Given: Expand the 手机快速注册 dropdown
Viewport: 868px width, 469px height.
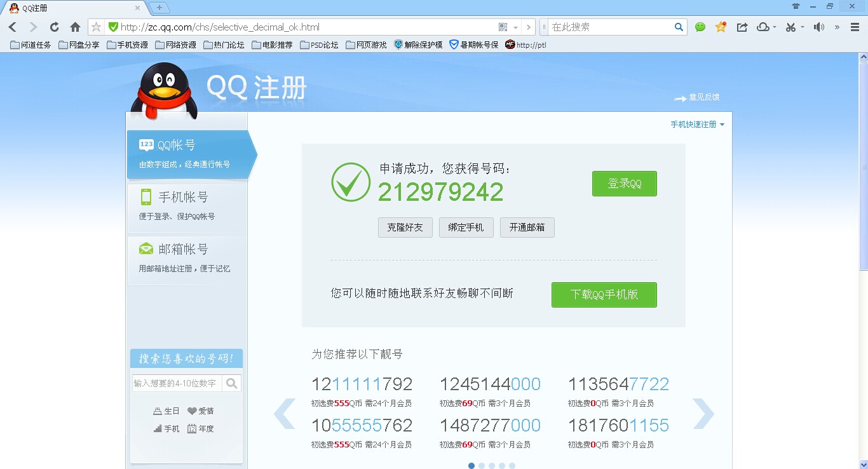Looking at the screenshot, I should pyautogui.click(x=697, y=125).
